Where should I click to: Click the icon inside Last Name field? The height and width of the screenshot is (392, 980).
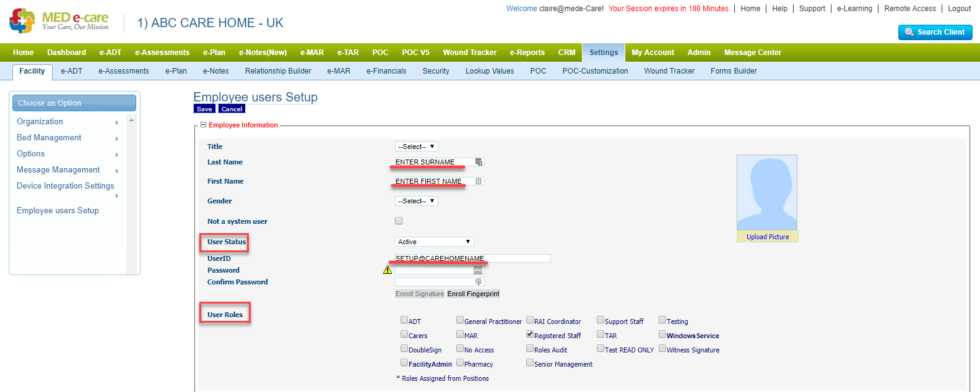[479, 162]
